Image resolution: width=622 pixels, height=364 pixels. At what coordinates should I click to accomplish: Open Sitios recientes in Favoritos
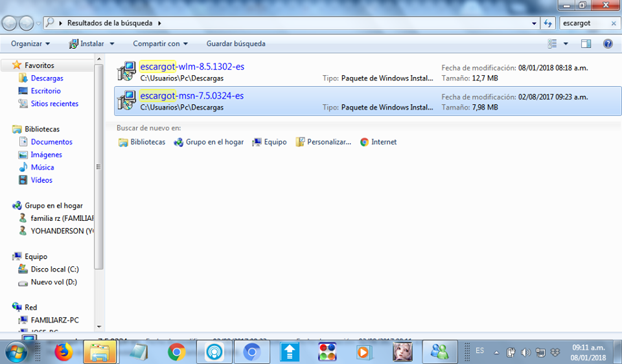pos(54,104)
